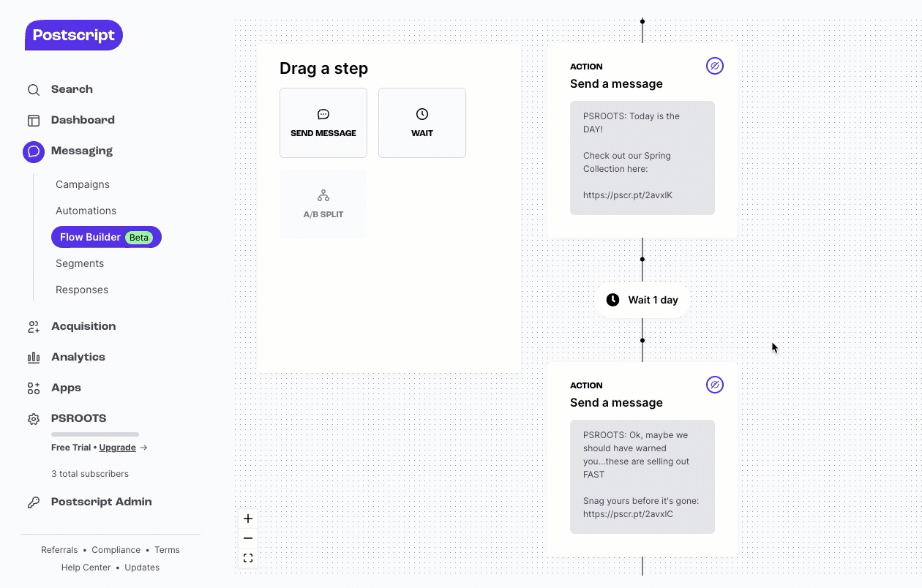
Task: Expand the Analytics menu
Action: pyautogui.click(x=78, y=357)
